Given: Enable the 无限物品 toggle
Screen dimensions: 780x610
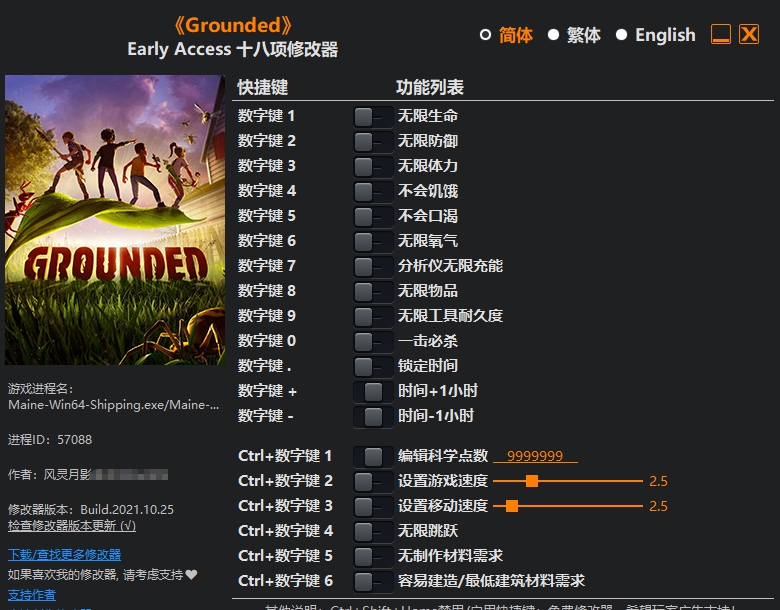Looking at the screenshot, I should click(x=373, y=291).
